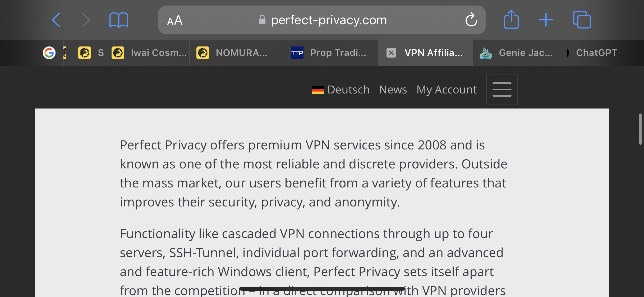
Task: Add a new tab with plus icon
Action: (546, 20)
